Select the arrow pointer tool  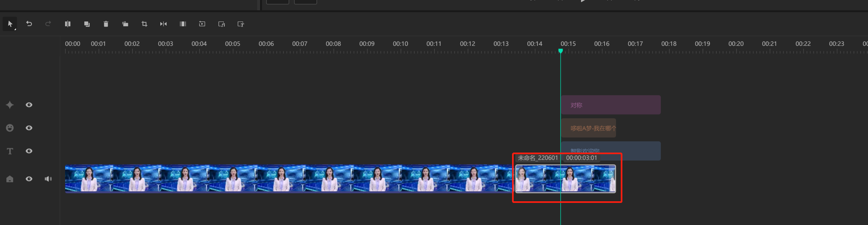coord(10,24)
